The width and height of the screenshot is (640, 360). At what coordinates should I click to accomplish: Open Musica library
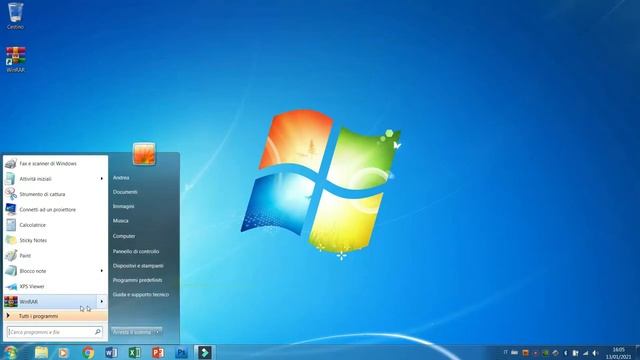click(x=120, y=221)
